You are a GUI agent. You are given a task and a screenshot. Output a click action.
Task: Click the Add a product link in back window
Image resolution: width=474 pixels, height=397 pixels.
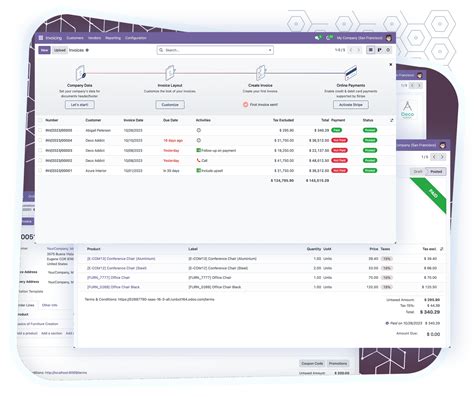pos(27,333)
